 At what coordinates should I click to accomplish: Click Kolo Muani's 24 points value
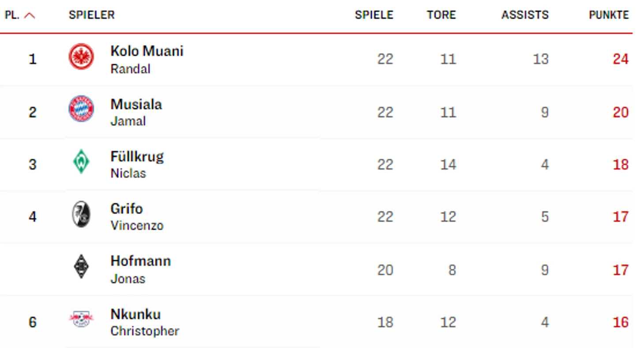coord(621,59)
